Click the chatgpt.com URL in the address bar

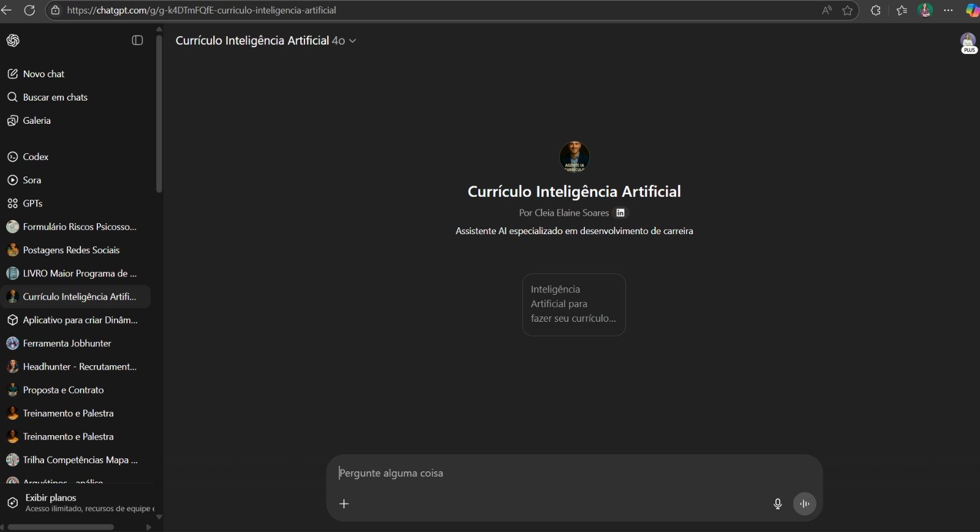pos(202,10)
